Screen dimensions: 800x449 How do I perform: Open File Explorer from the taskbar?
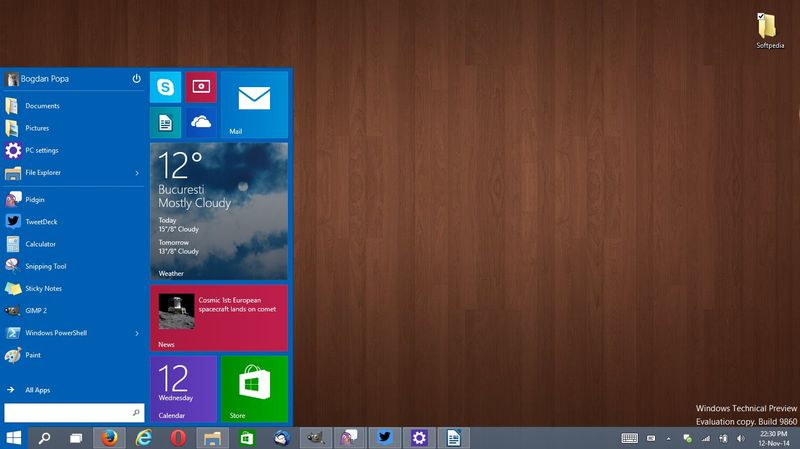coord(212,438)
